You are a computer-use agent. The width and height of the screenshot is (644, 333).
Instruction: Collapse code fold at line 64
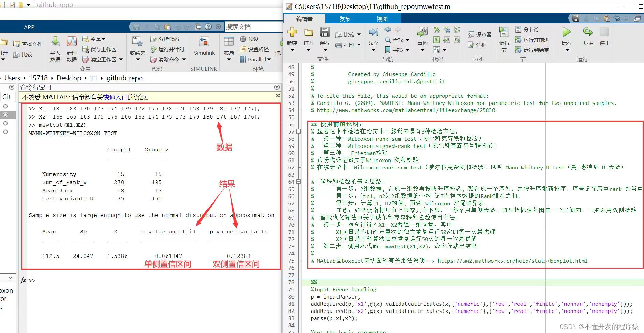[298, 181]
